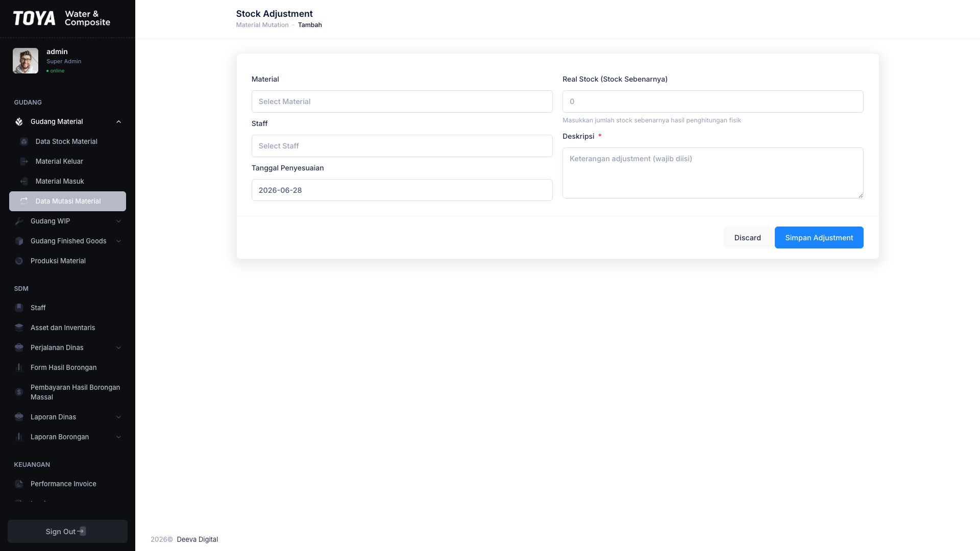
Task: Click the Sign Out button
Action: click(x=67, y=532)
